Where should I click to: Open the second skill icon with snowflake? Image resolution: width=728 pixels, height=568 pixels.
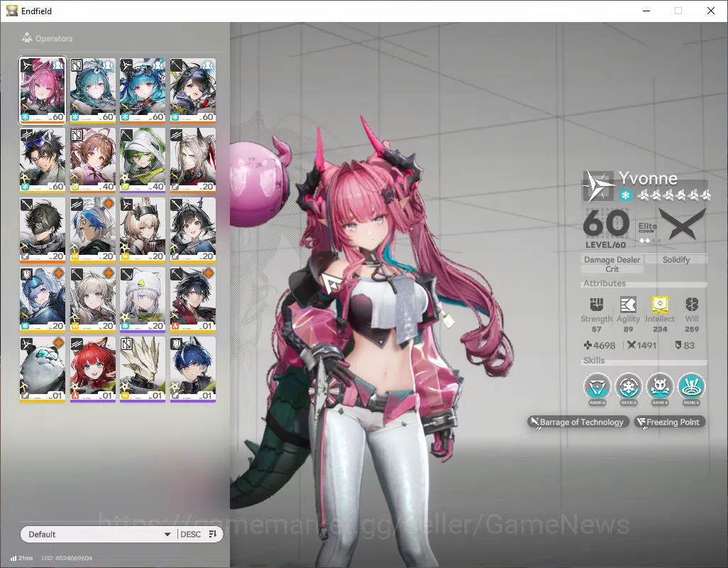629,388
